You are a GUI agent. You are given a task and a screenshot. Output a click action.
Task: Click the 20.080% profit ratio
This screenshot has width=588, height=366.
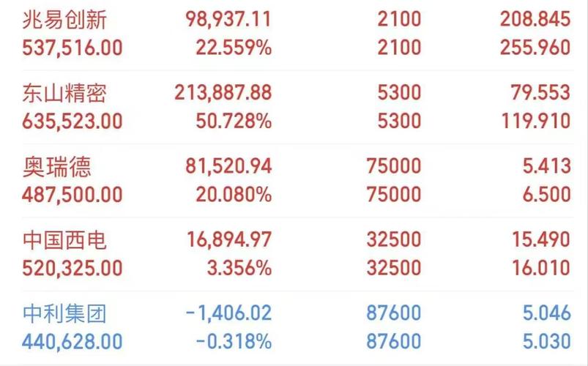click(234, 195)
